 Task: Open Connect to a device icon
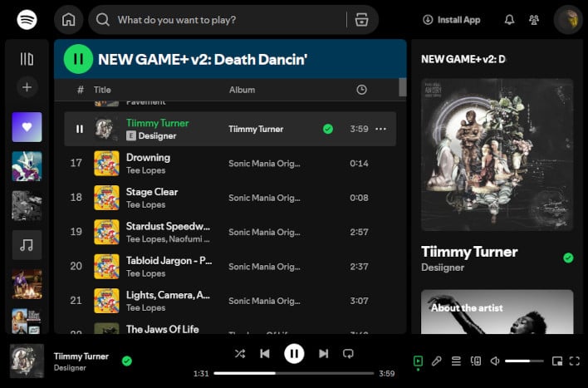point(476,361)
